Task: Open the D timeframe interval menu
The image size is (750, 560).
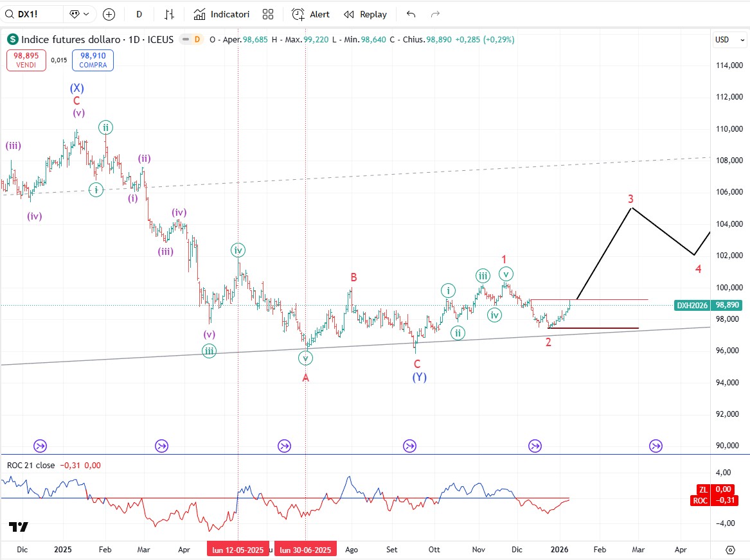Action: tap(139, 14)
